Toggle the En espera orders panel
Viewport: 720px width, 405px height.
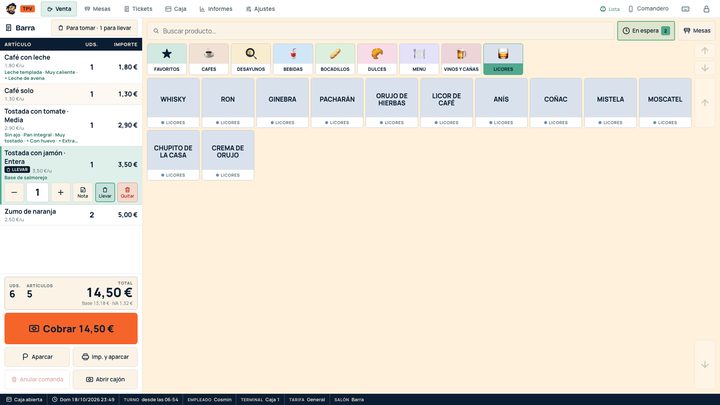(646, 31)
